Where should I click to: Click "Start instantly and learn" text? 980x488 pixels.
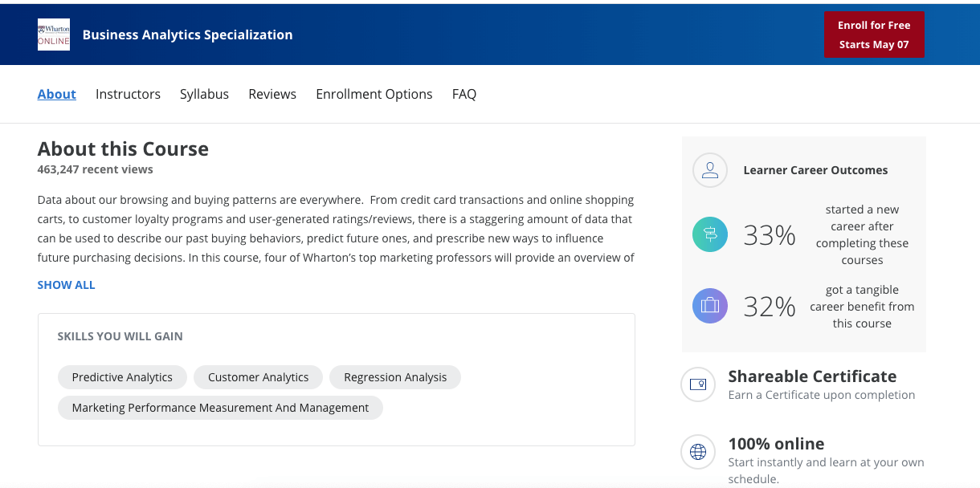826,470
